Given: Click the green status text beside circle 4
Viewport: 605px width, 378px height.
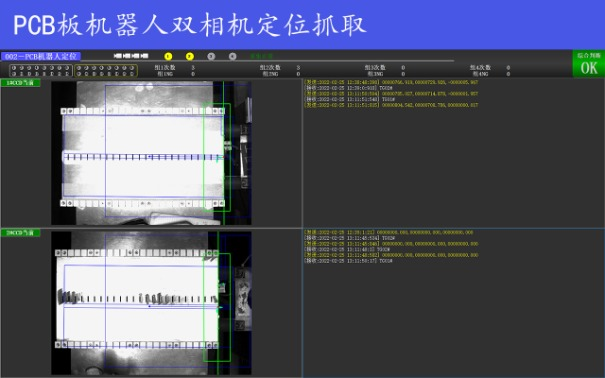Looking at the screenshot, I should coord(262,56).
